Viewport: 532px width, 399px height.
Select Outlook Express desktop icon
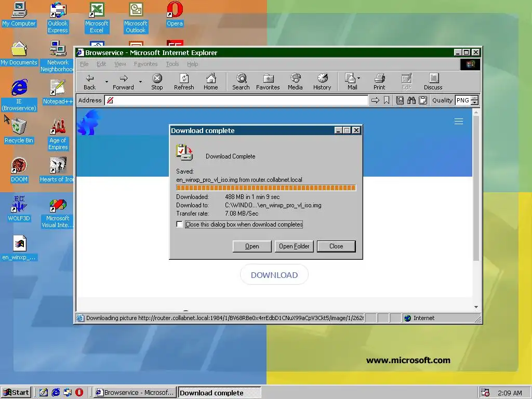(58, 18)
